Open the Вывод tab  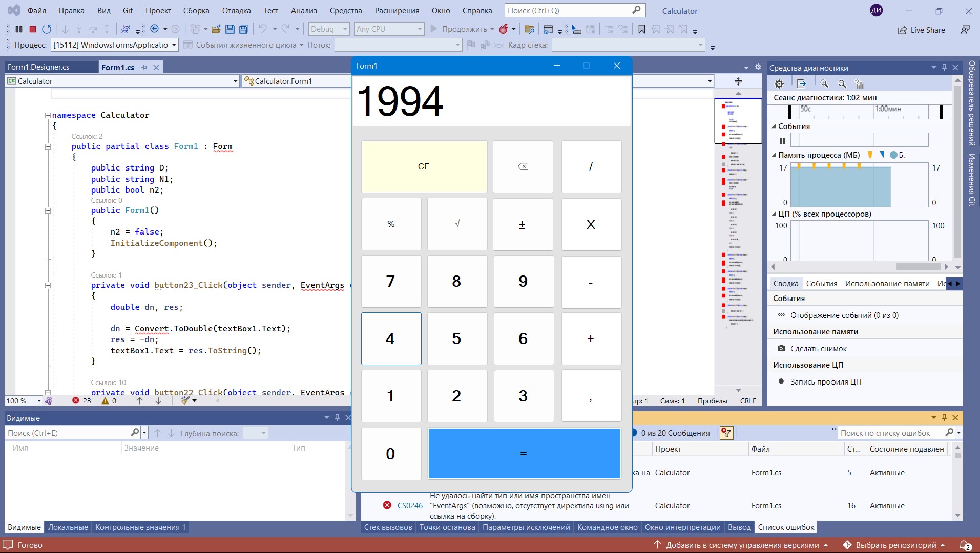(739, 527)
